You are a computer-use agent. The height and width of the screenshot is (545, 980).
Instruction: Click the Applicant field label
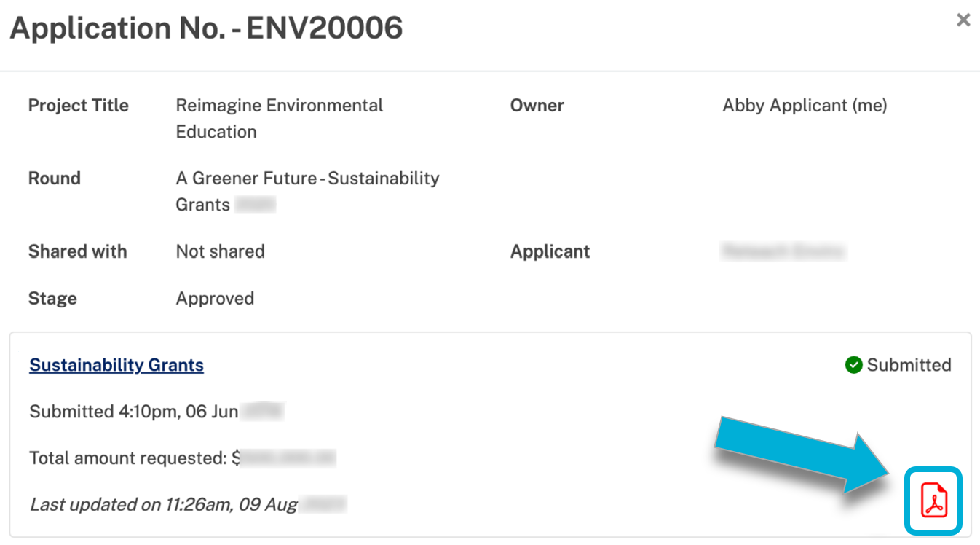[550, 251]
